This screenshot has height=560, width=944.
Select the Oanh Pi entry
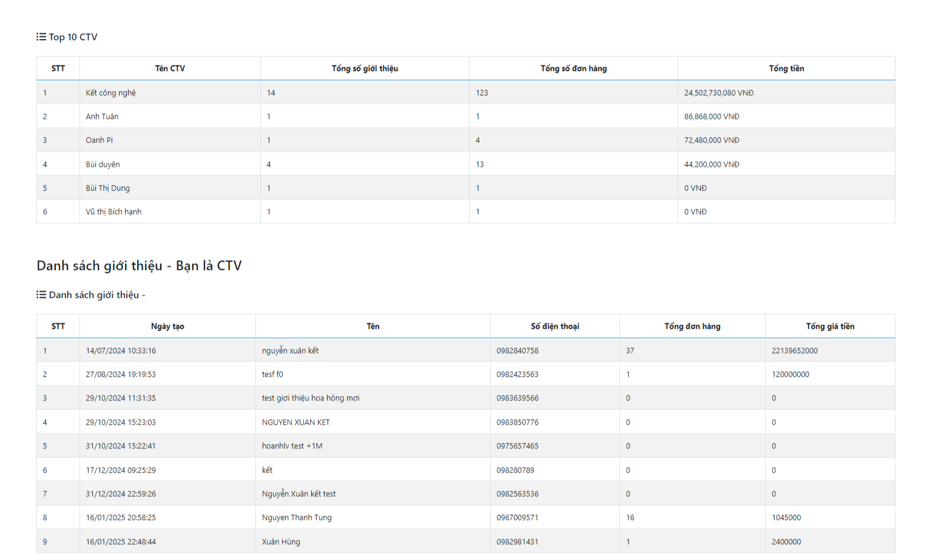coord(99,140)
